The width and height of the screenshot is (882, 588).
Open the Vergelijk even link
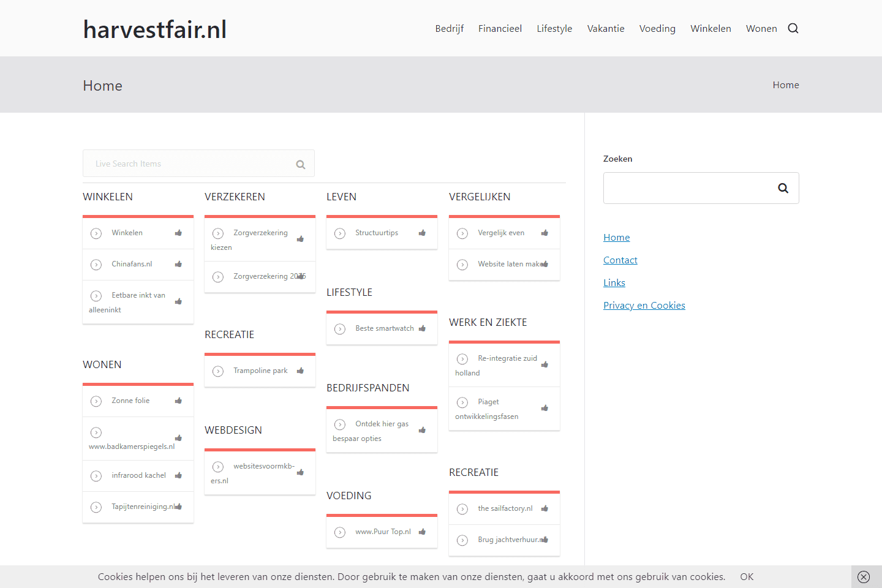coord(500,233)
